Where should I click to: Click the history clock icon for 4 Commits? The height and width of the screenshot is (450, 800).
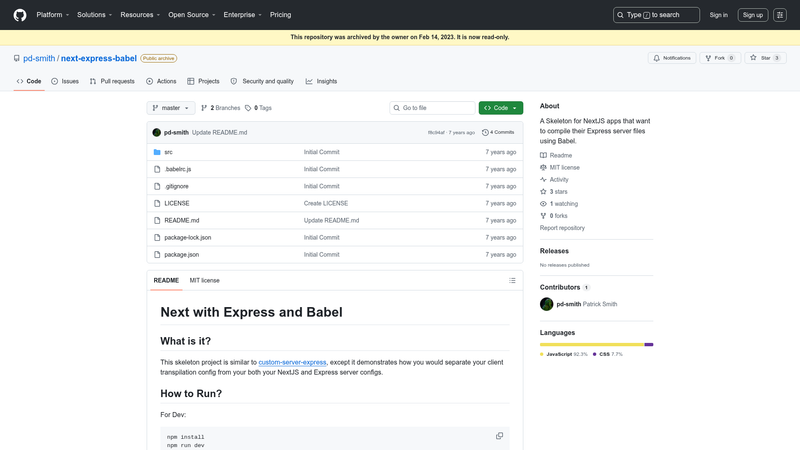pos(485,132)
